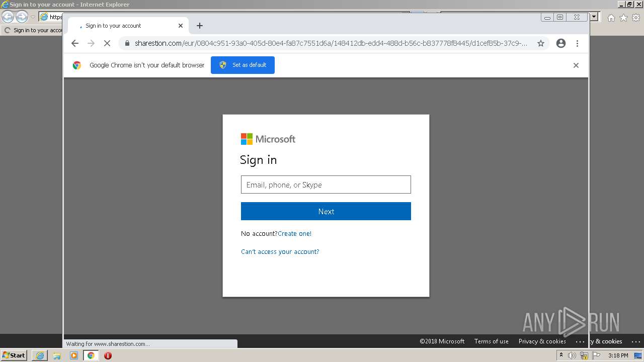This screenshot has width=644, height=362.
Task: Open 'Can't access your account?' link
Action: coord(280,251)
